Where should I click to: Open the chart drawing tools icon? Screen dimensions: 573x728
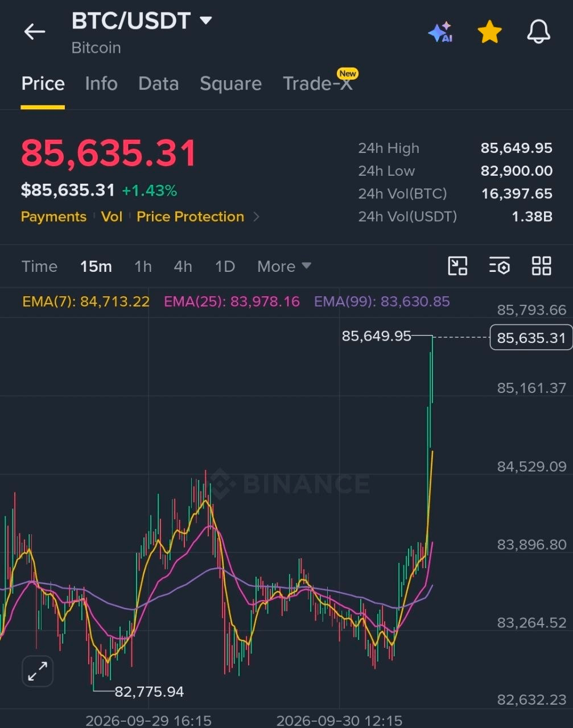pyautogui.click(x=457, y=266)
